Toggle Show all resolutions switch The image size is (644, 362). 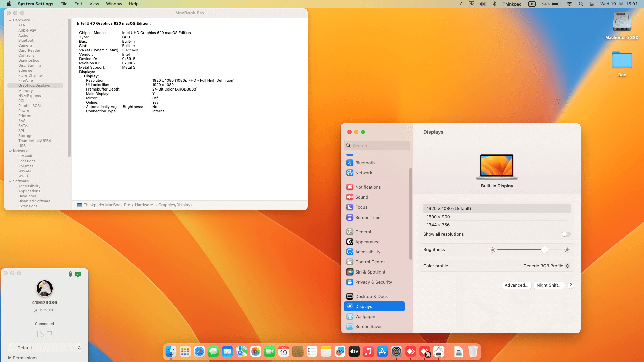(566, 234)
